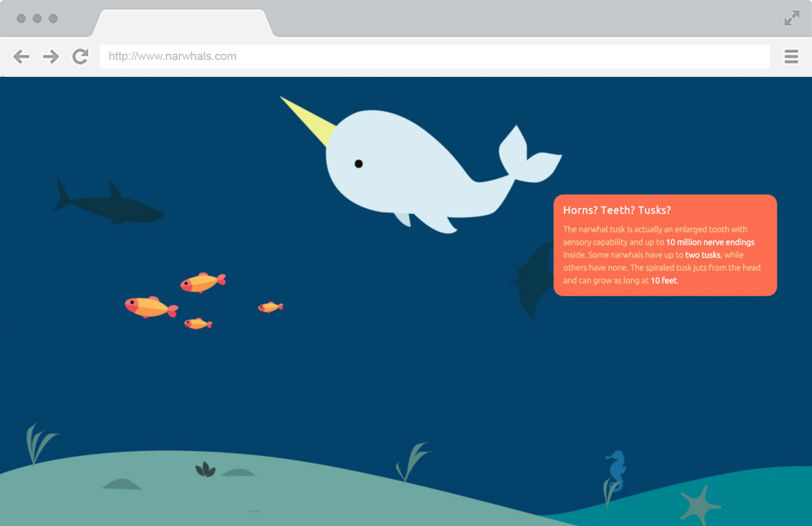812x526 pixels.
Task: Focus the narwhals.com address bar
Action: pos(434,56)
